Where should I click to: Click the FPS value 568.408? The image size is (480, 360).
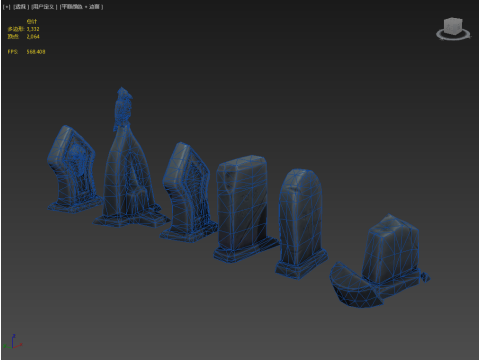pos(36,52)
